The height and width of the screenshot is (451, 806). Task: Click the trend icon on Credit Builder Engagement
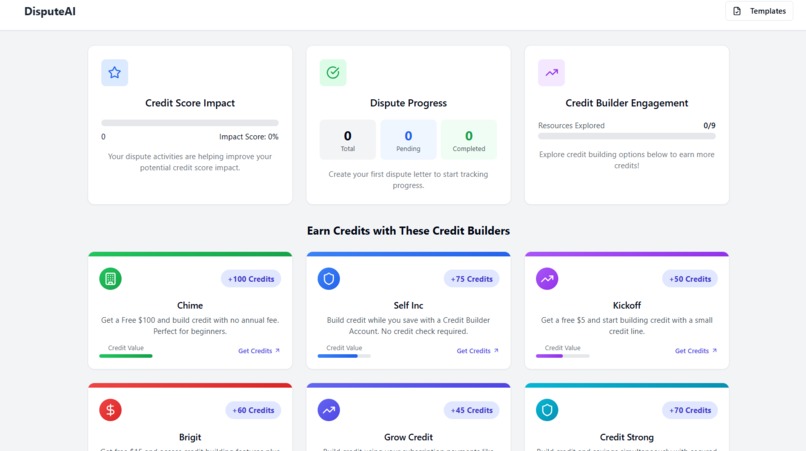[x=552, y=73]
